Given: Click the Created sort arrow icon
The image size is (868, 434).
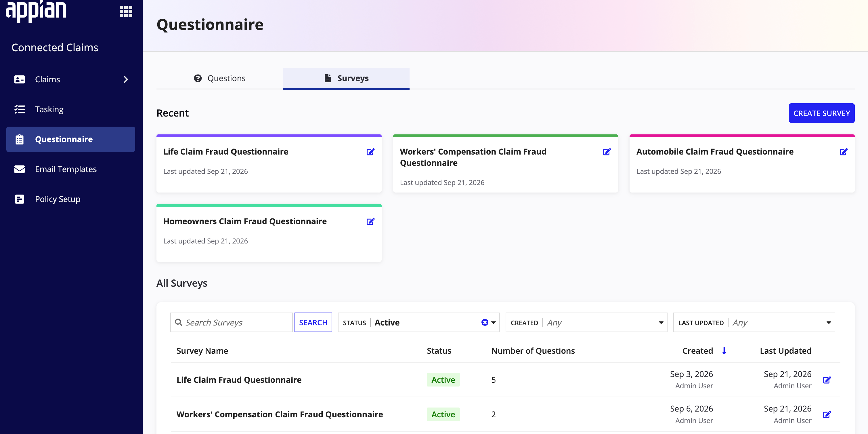Looking at the screenshot, I should click(x=724, y=351).
